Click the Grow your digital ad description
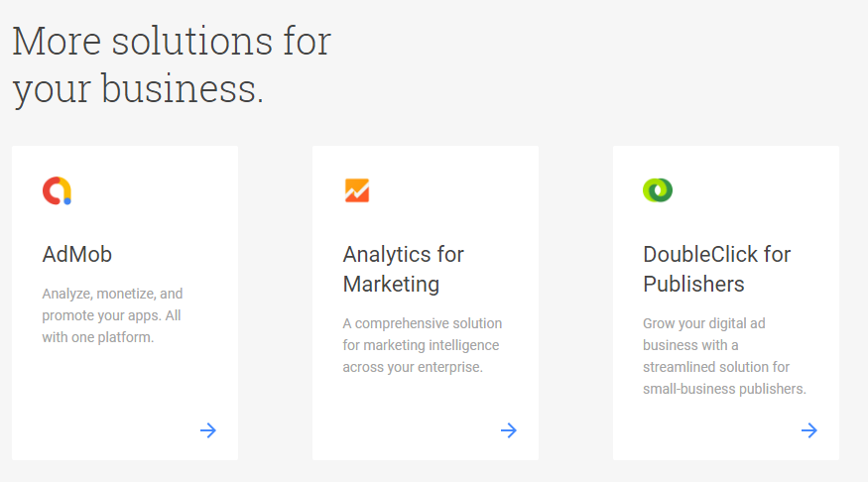This screenshot has height=482, width=868. (x=724, y=356)
